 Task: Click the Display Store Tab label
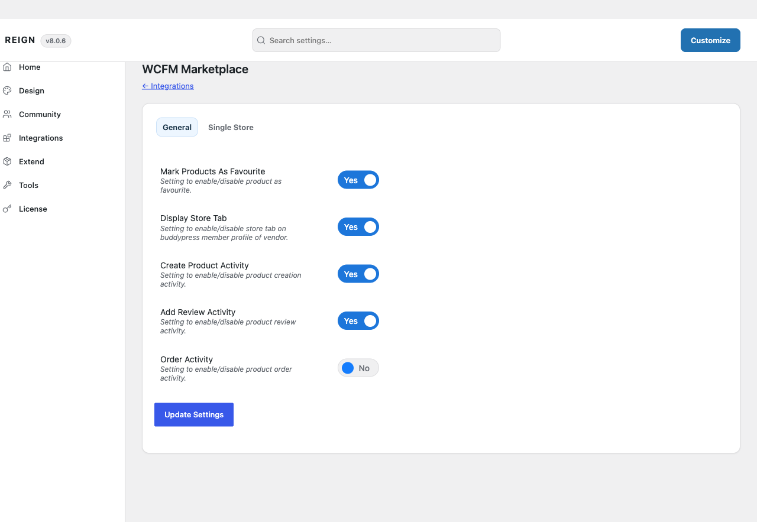[x=193, y=218]
